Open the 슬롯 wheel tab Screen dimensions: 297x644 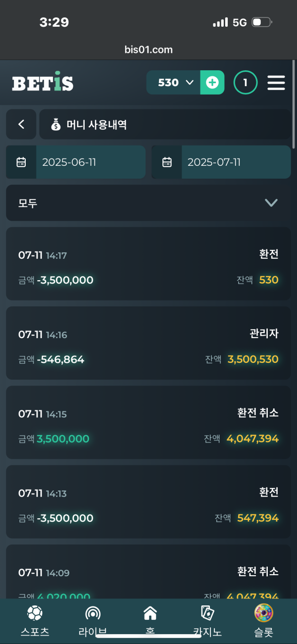(263, 621)
